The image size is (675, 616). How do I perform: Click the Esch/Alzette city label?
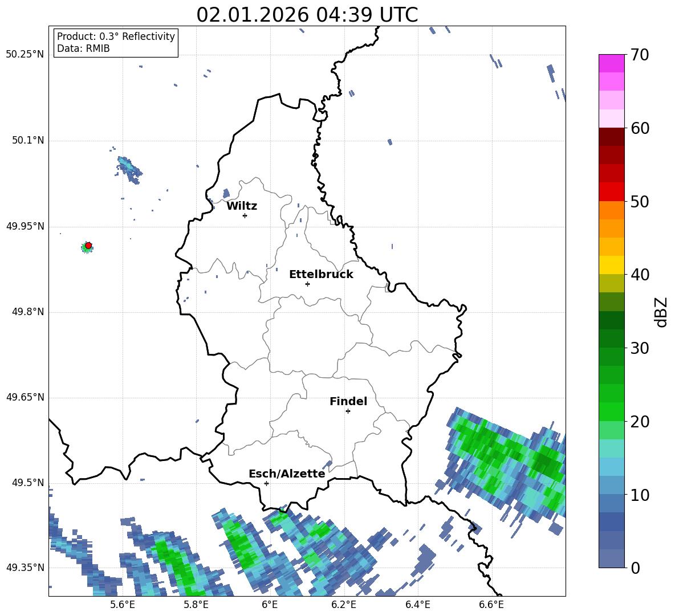tap(287, 474)
